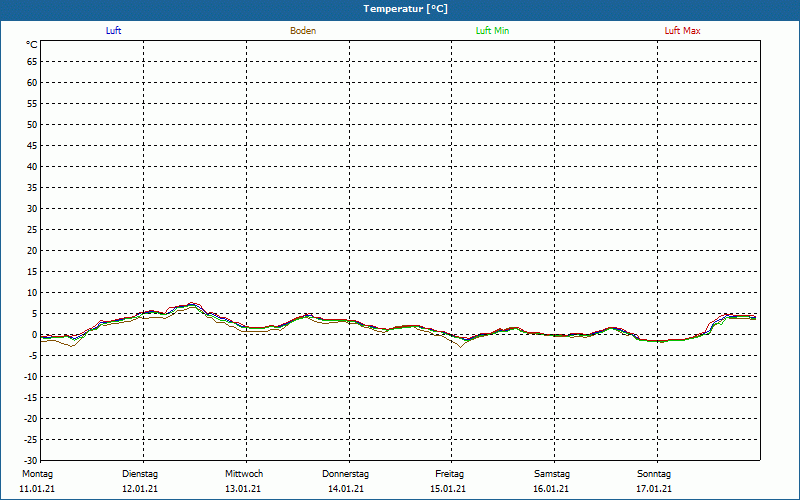Image resolution: width=800 pixels, height=500 pixels.
Task: Click the date 15.01.21
Action: [x=448, y=489]
